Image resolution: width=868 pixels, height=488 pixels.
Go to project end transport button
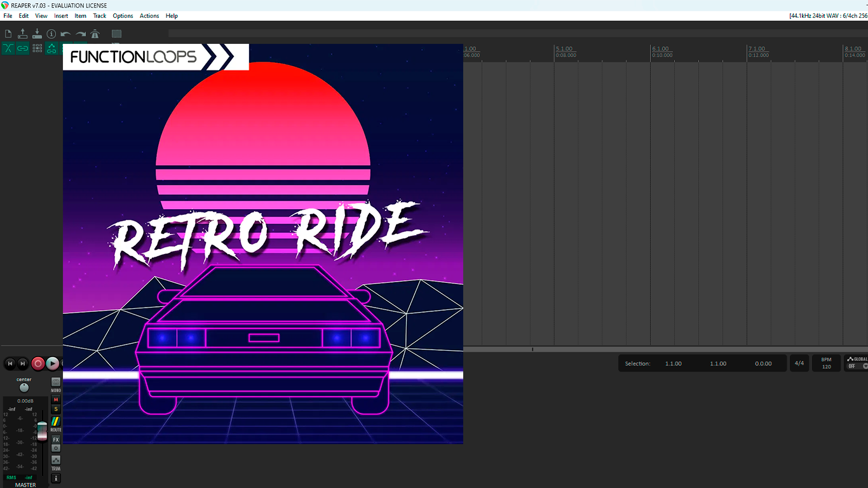tap(23, 363)
